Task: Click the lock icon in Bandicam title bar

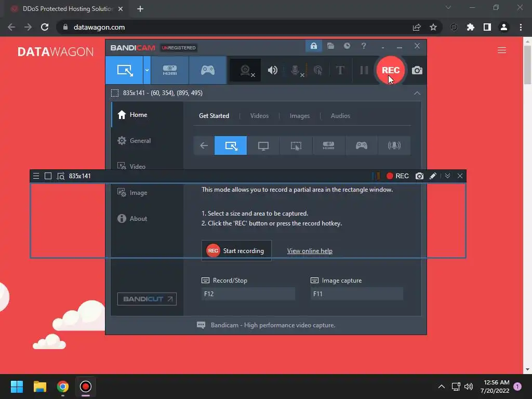Action: click(x=313, y=46)
